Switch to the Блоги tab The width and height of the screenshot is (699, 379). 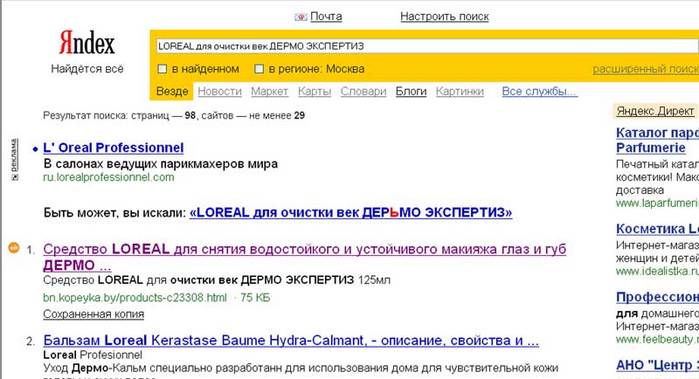tap(411, 91)
